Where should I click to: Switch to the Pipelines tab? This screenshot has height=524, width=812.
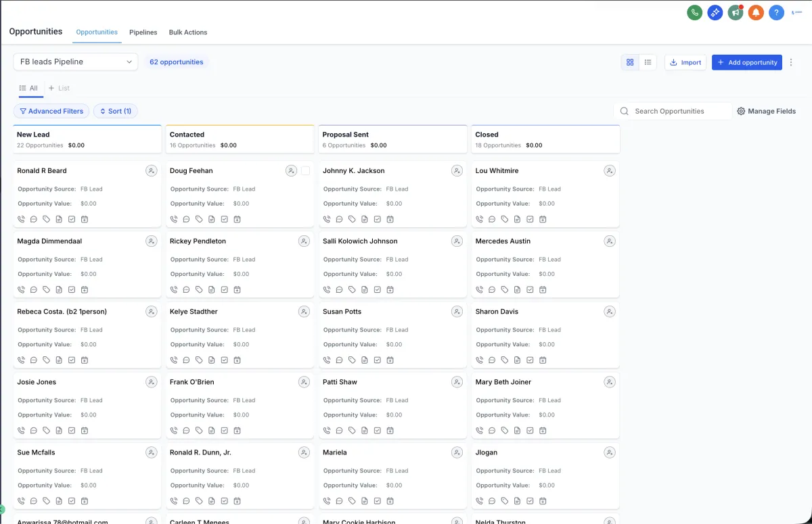pos(143,32)
